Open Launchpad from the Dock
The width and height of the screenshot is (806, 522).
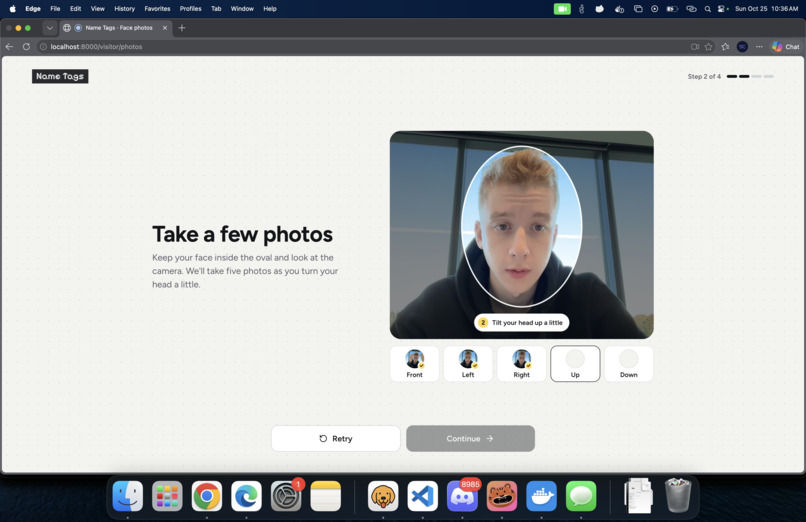pos(167,496)
